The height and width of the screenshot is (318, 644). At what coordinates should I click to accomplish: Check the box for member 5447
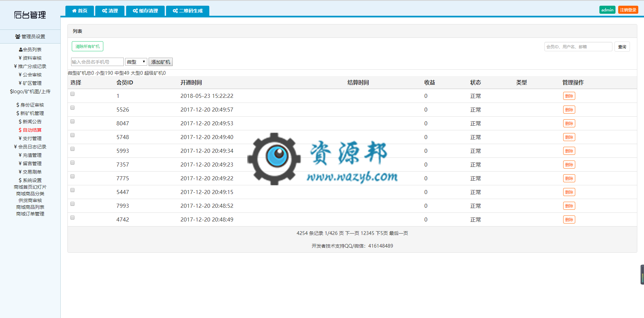click(x=72, y=190)
